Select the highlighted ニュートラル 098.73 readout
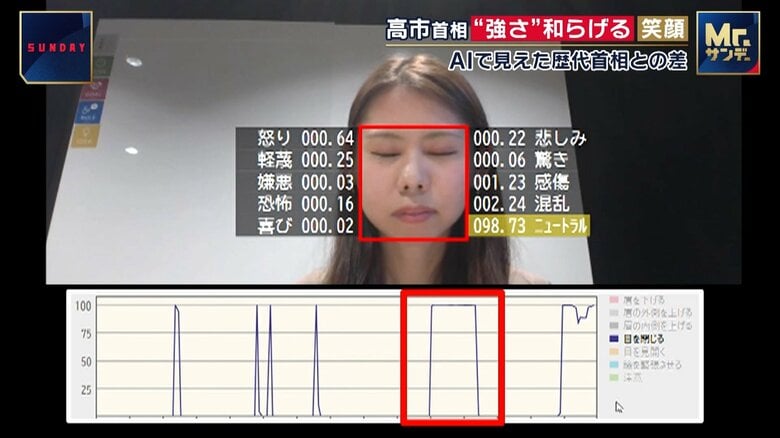The height and width of the screenshot is (438, 780). (529, 225)
